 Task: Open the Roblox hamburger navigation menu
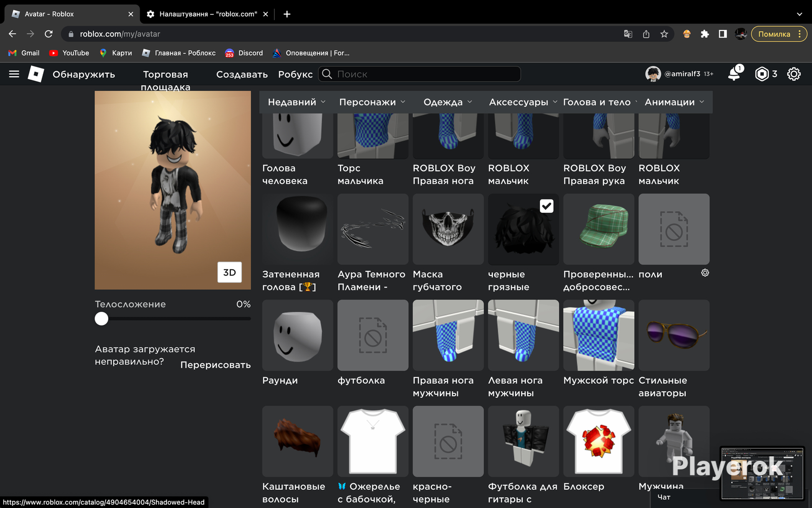point(14,74)
